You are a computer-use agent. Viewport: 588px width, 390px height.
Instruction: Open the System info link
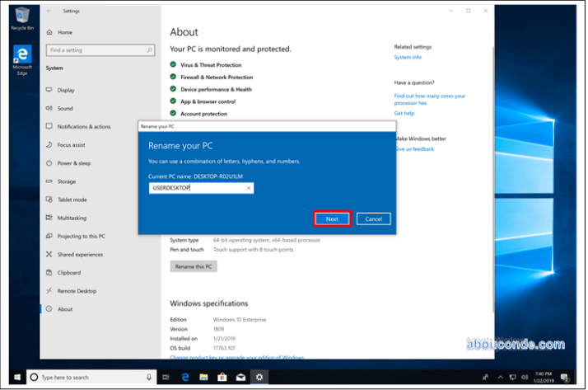(x=408, y=58)
